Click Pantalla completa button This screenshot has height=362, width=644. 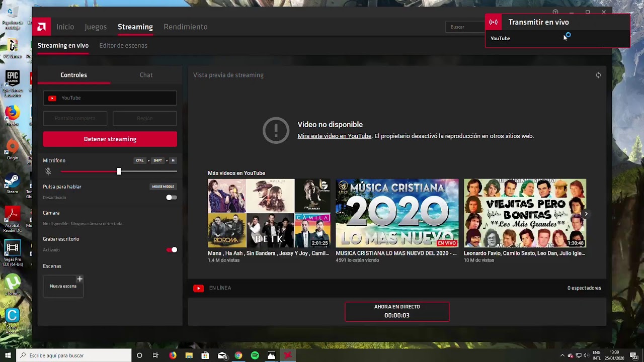(x=75, y=118)
